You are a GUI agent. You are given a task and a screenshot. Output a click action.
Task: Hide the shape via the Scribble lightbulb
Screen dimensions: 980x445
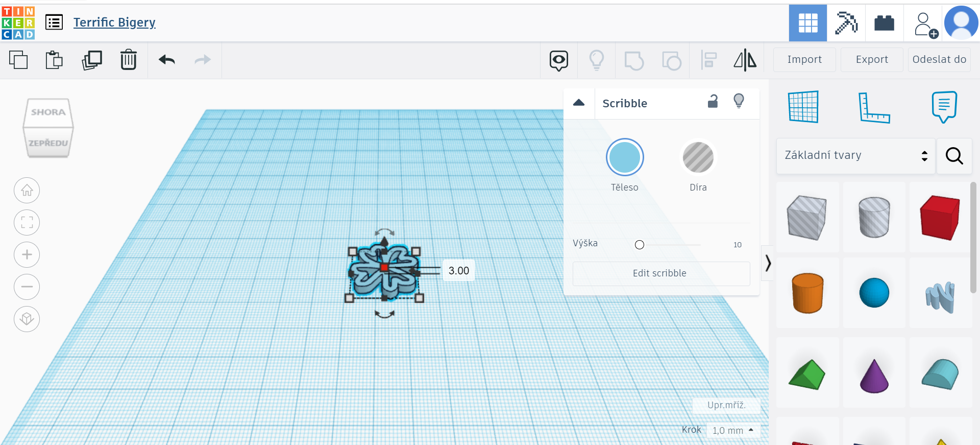[x=739, y=101]
